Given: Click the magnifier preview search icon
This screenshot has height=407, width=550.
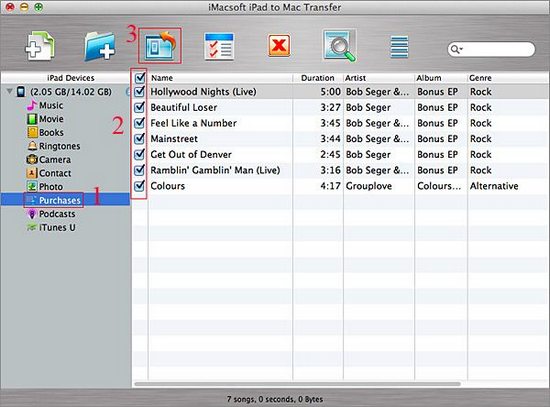Looking at the screenshot, I should coord(339,46).
